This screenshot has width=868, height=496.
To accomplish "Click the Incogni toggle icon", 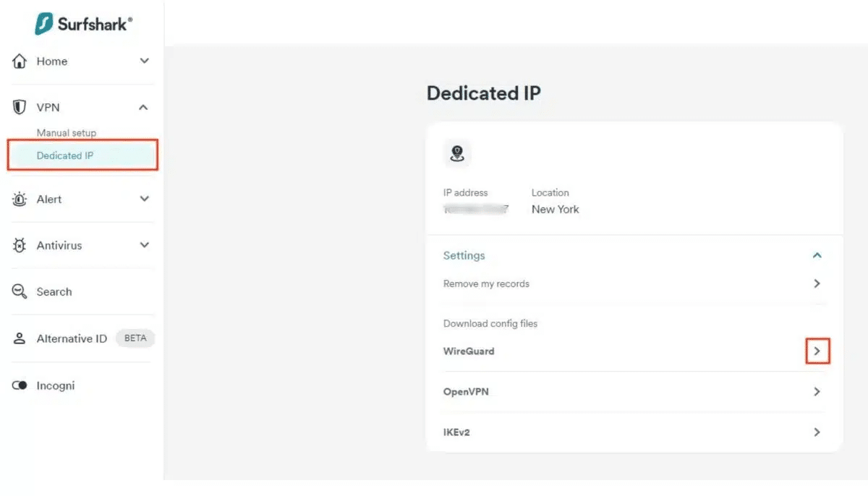I will coord(20,385).
